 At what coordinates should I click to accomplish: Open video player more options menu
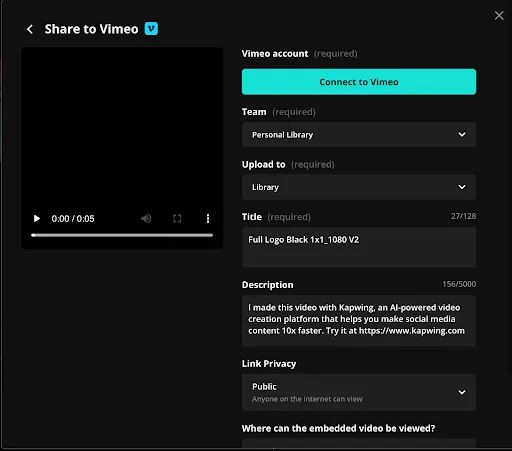pos(208,219)
